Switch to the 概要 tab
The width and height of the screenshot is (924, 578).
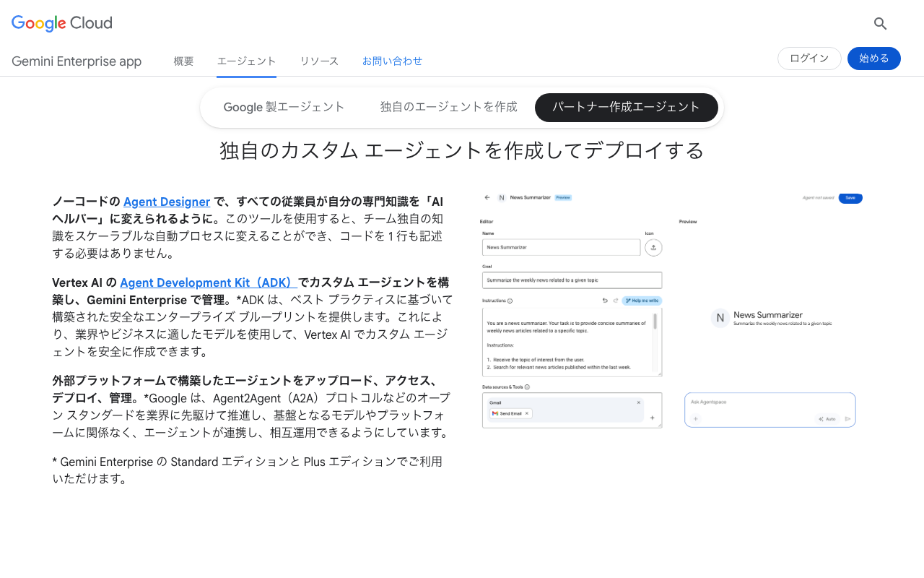pos(183,61)
